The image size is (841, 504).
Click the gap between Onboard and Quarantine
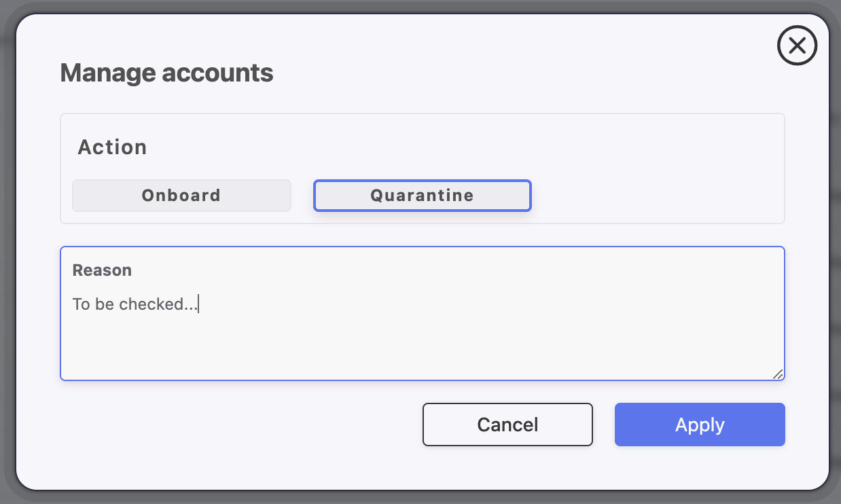point(302,196)
